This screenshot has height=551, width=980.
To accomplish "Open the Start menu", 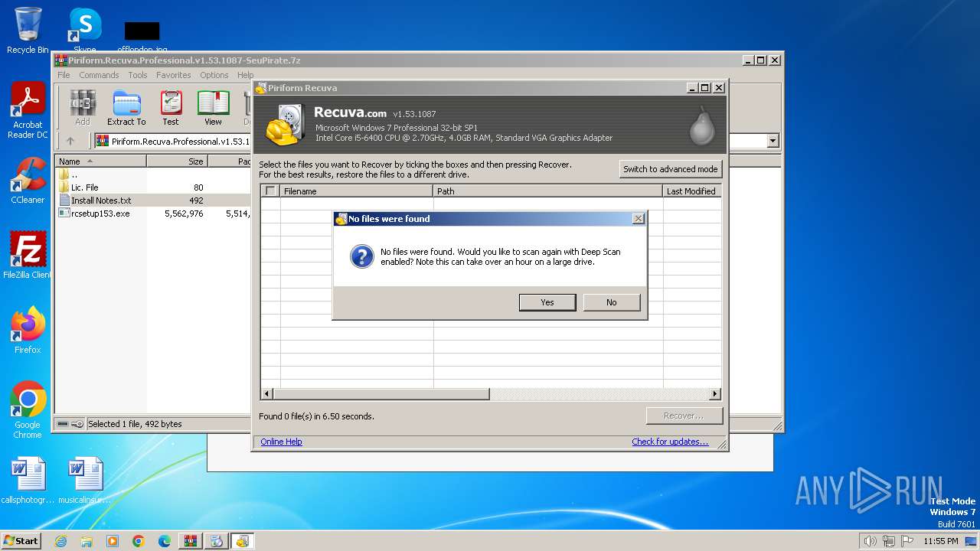I will pos(21,540).
